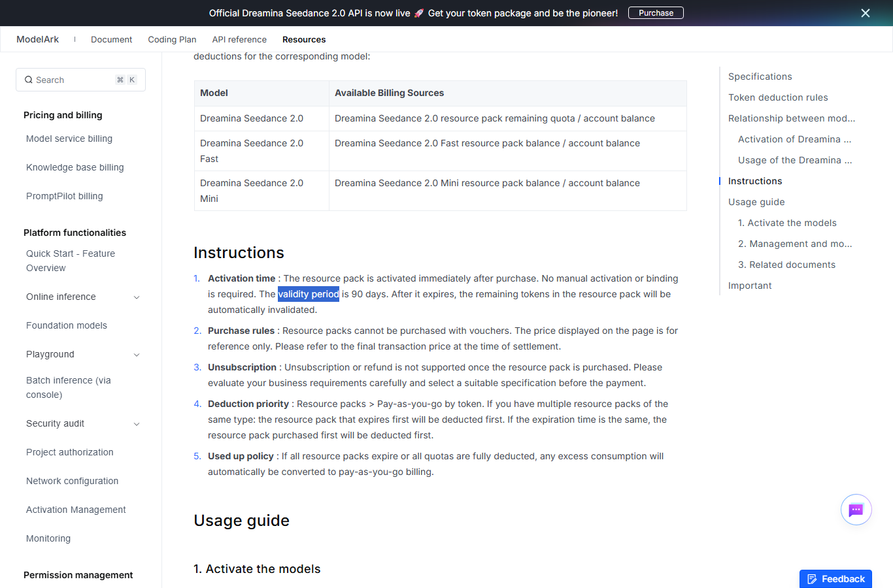Jump to Specifications in outline
Image resolution: width=893 pixels, height=588 pixels.
(760, 76)
